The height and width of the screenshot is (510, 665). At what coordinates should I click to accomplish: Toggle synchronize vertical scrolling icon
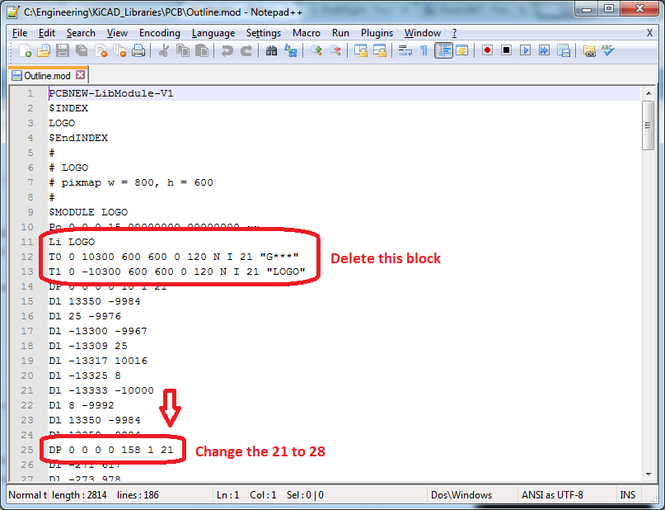point(360,51)
